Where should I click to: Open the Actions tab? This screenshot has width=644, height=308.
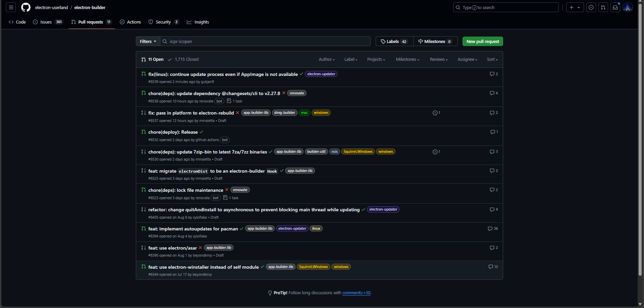pos(130,22)
